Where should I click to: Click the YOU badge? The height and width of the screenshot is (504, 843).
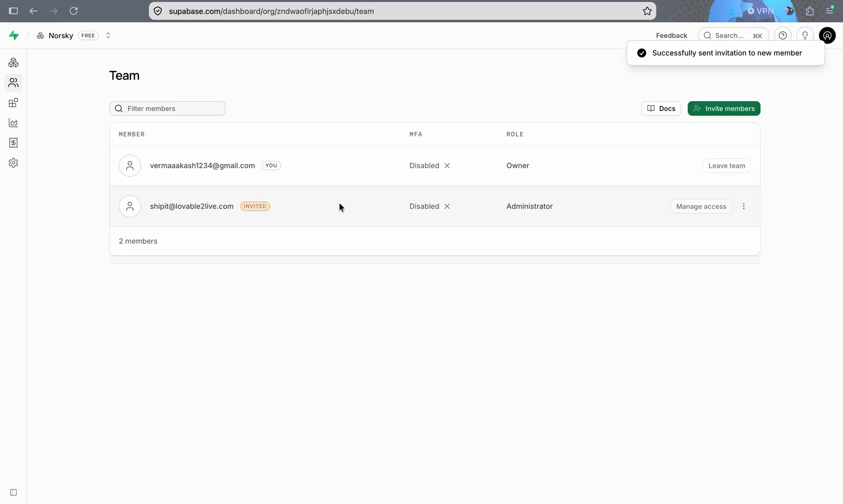point(271,166)
